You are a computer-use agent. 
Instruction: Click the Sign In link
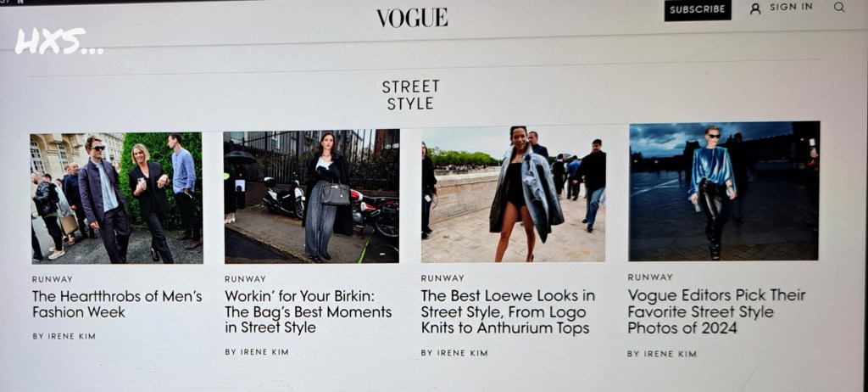[x=791, y=7]
